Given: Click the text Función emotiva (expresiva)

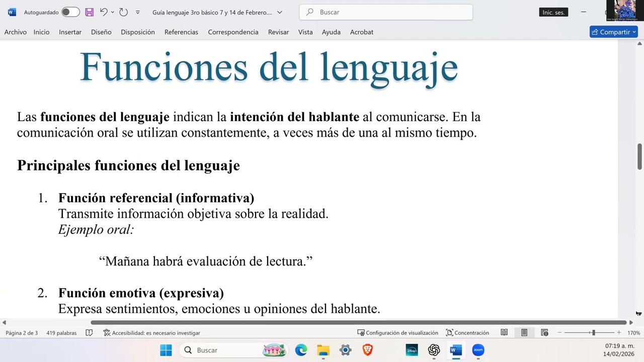Looking at the screenshot, I should coord(141,293).
